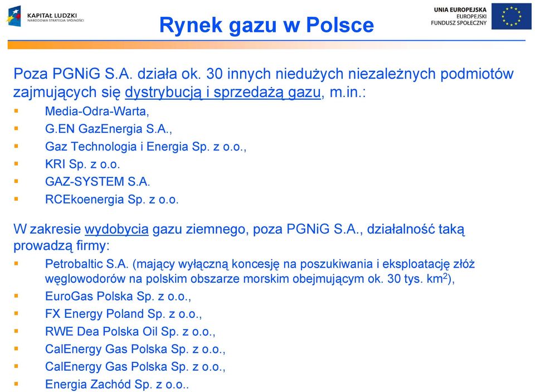Select "Media-Odra-Warta," list item
Screen dimensions: 535x392
point(97,111)
